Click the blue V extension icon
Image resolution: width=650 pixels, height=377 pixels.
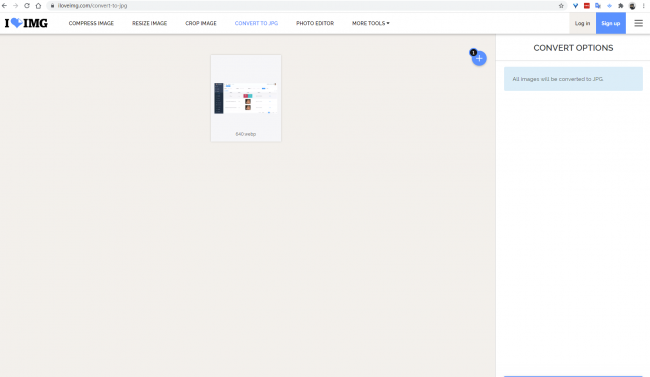[x=575, y=6]
